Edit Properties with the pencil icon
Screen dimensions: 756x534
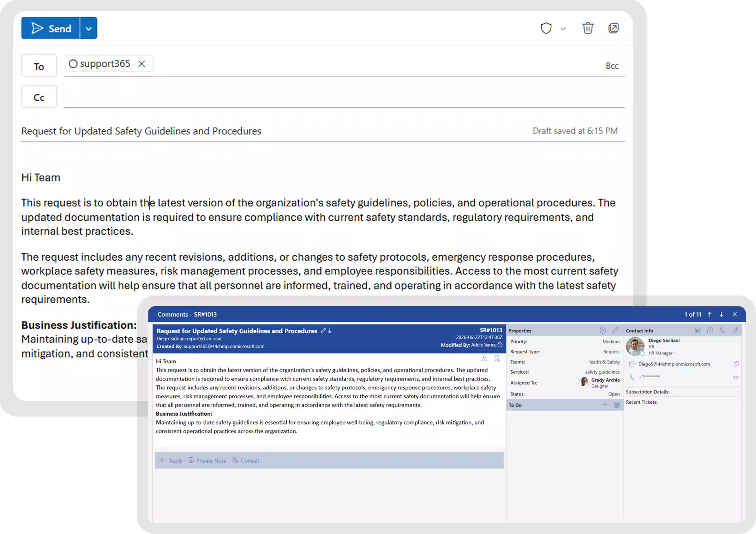click(x=615, y=330)
